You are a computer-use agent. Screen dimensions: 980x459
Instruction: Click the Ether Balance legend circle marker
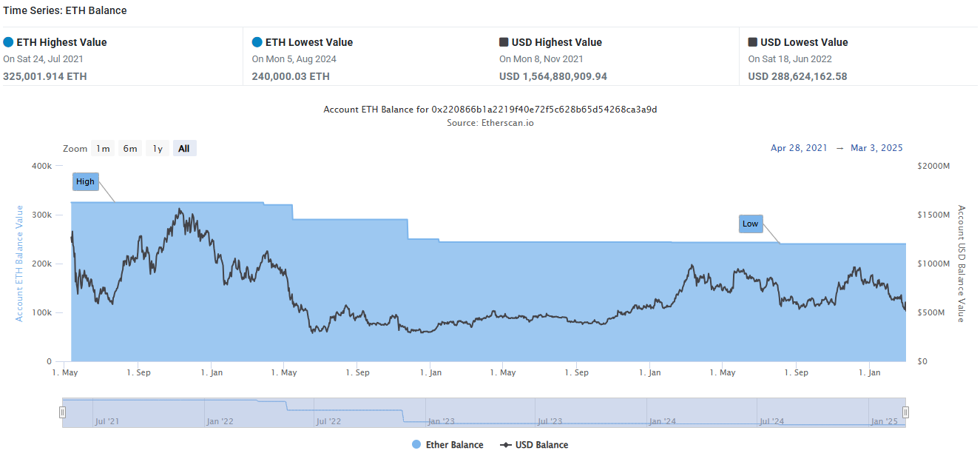tap(416, 444)
